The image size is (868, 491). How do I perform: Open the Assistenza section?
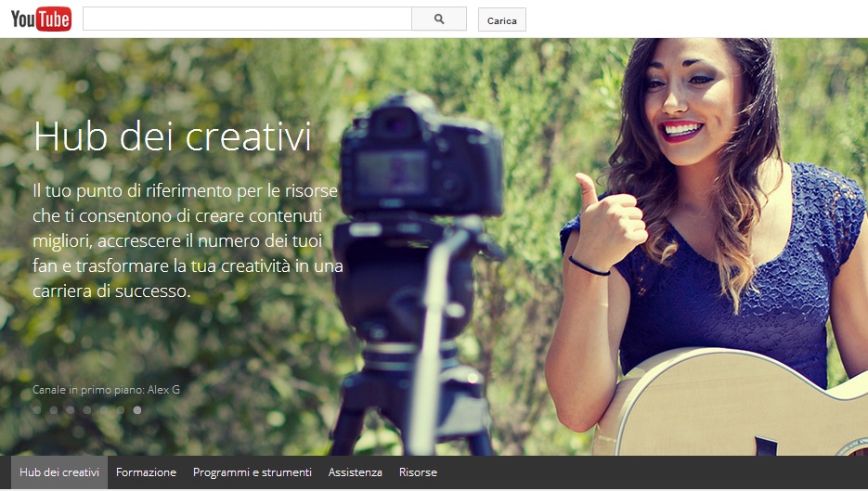(x=355, y=472)
